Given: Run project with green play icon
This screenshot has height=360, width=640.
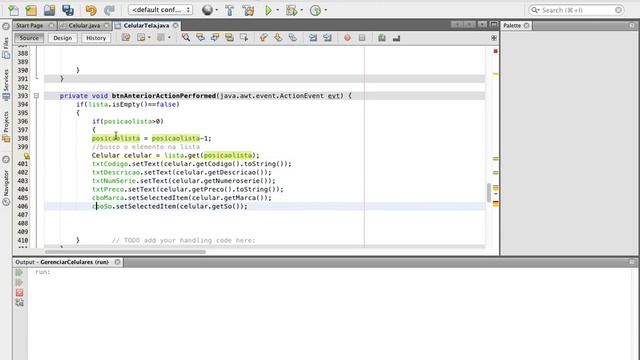Looking at the screenshot, I should [x=269, y=10].
